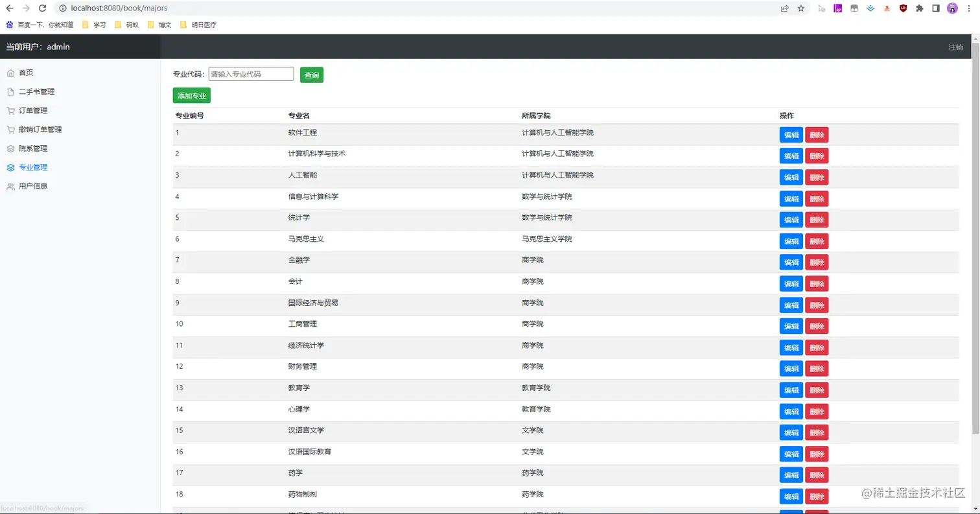This screenshot has height=514, width=980.
Task: Edit the 财务管理 row
Action: 791,369
